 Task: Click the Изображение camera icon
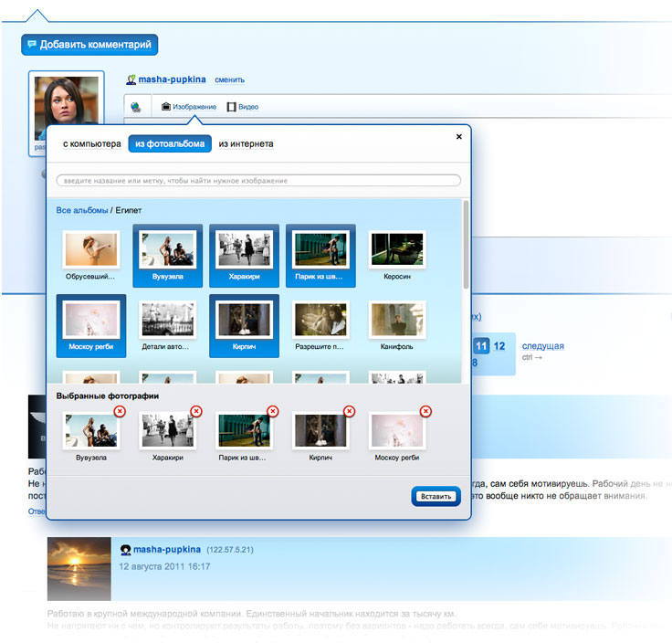click(166, 107)
